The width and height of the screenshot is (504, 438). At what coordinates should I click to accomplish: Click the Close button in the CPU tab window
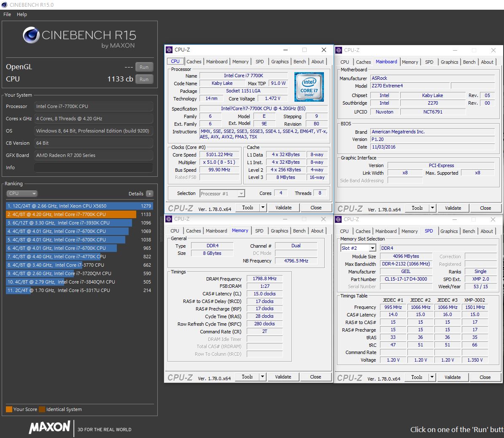[x=316, y=208]
